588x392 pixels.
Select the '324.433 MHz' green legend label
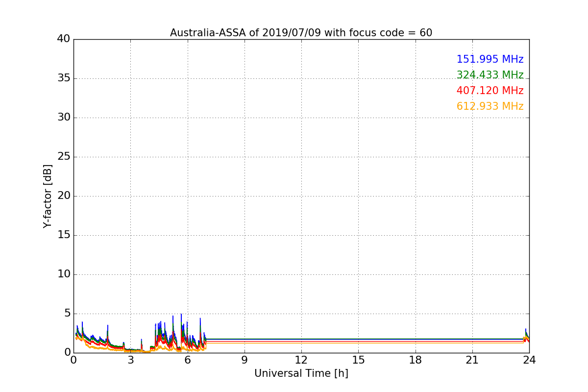490,75
